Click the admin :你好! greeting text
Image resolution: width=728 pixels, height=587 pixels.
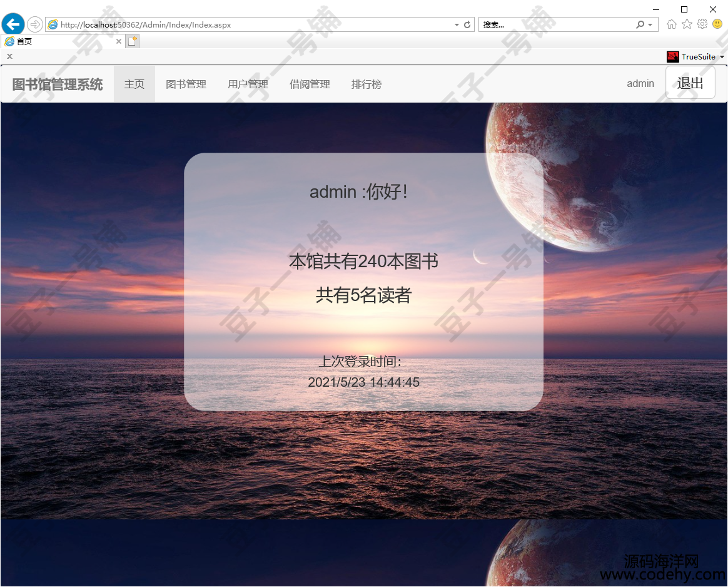pyautogui.click(x=359, y=191)
